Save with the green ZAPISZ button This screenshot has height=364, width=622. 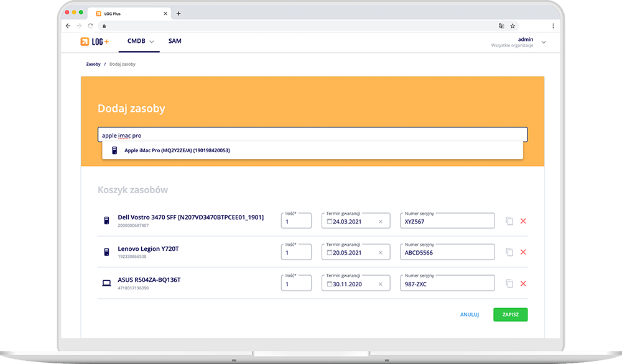point(511,315)
